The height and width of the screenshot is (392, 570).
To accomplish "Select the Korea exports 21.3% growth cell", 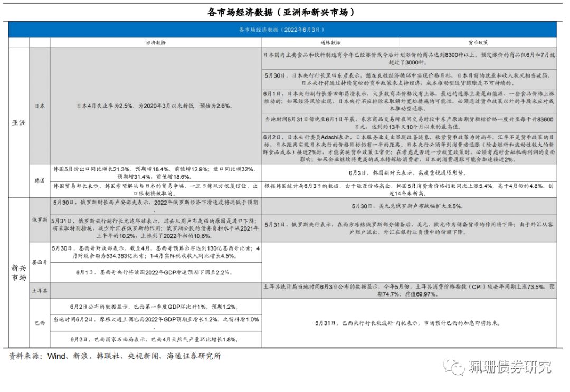I will click(x=156, y=173).
